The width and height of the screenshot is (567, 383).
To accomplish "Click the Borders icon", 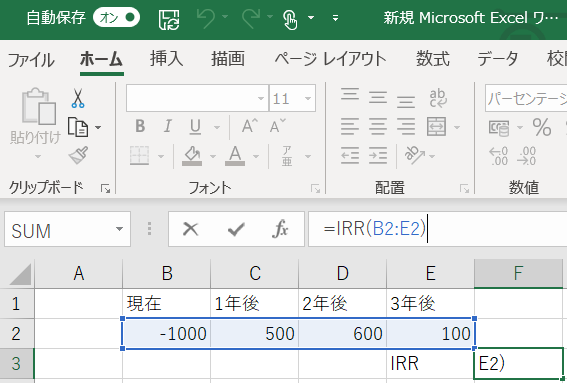I will [140, 156].
